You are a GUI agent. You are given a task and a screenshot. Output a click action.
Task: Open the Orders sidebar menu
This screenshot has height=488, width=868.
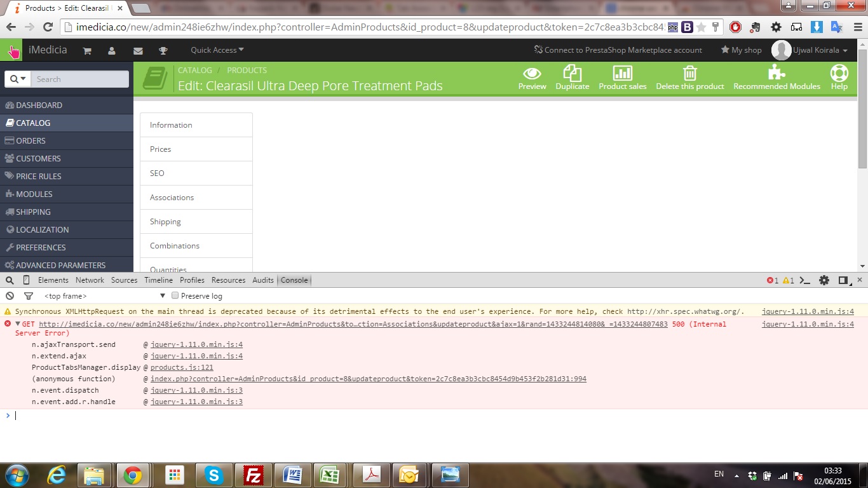(x=67, y=140)
